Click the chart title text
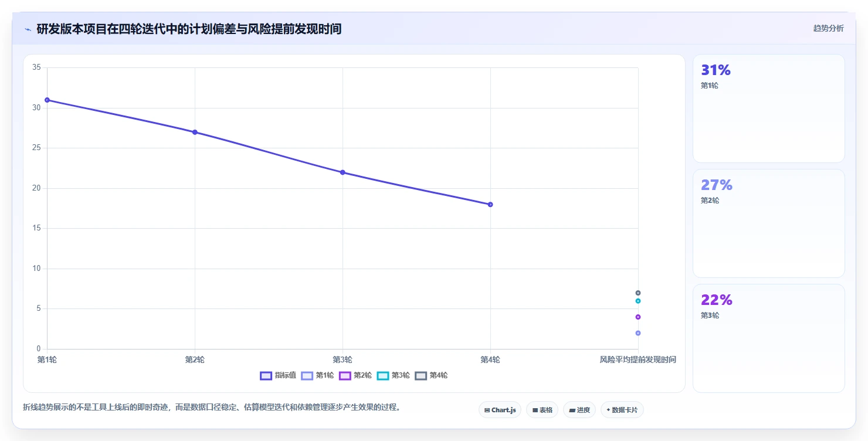 point(189,29)
